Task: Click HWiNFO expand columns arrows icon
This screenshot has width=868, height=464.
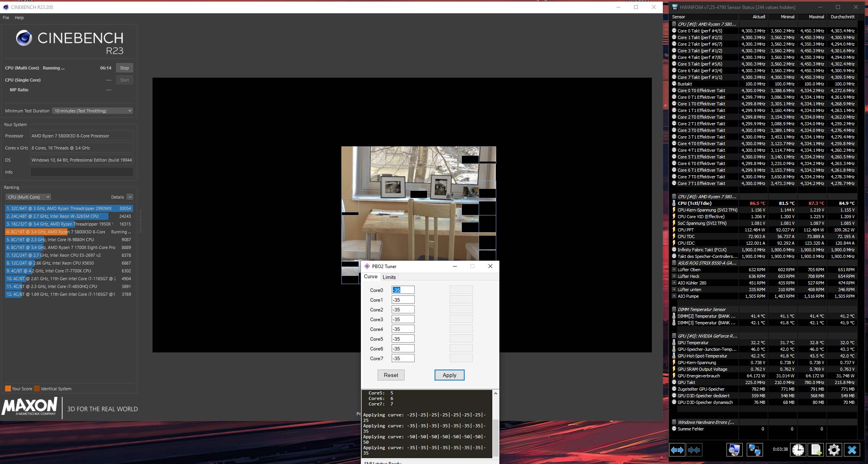Action: pyautogui.click(x=677, y=450)
